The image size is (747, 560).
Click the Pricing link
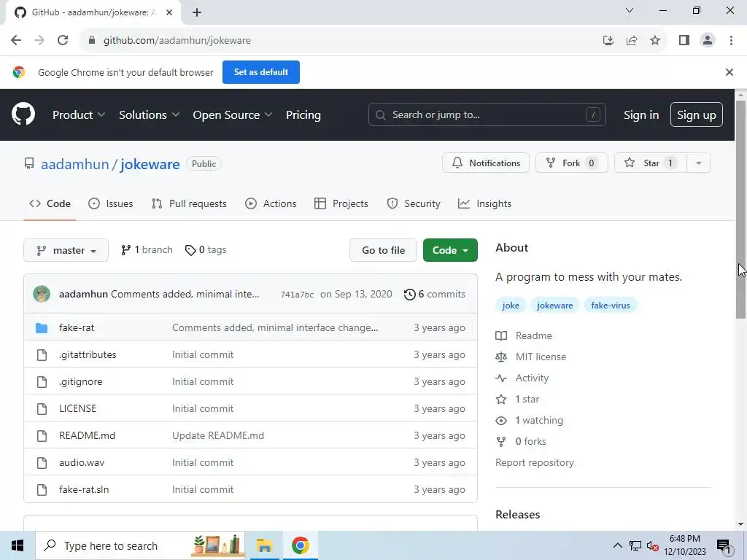click(x=303, y=114)
